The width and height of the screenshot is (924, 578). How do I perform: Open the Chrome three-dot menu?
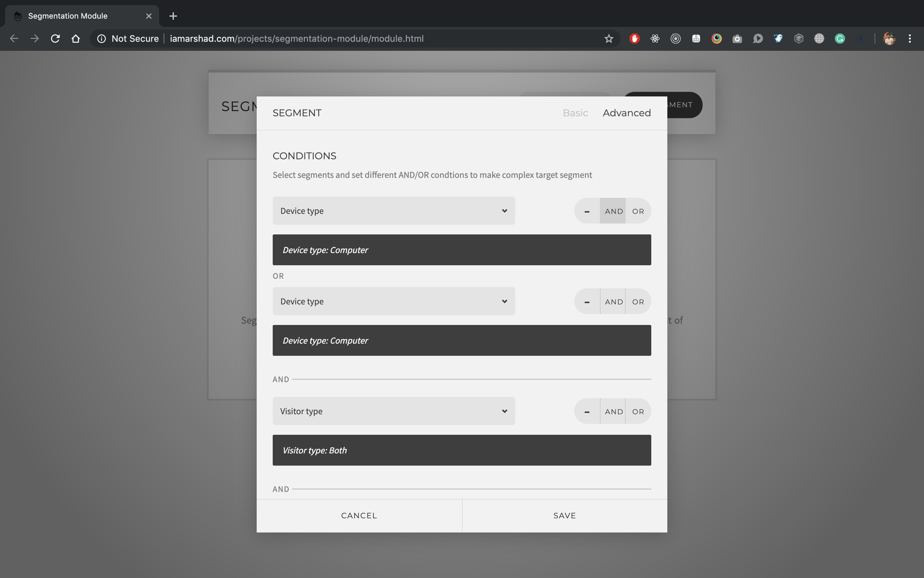(x=910, y=39)
